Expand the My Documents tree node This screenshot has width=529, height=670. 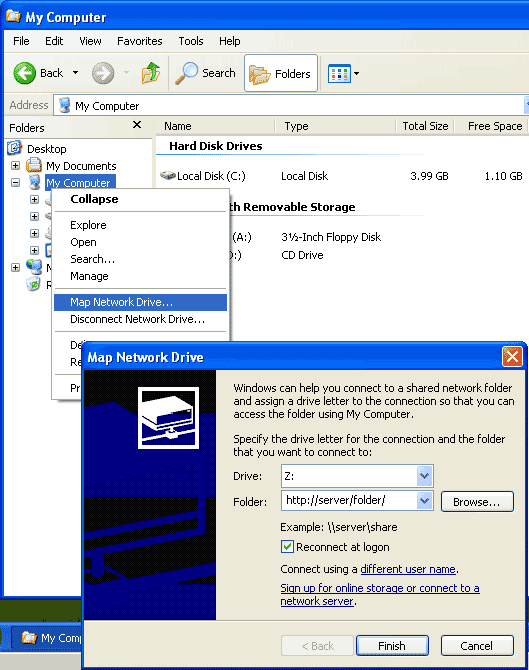click(x=15, y=165)
